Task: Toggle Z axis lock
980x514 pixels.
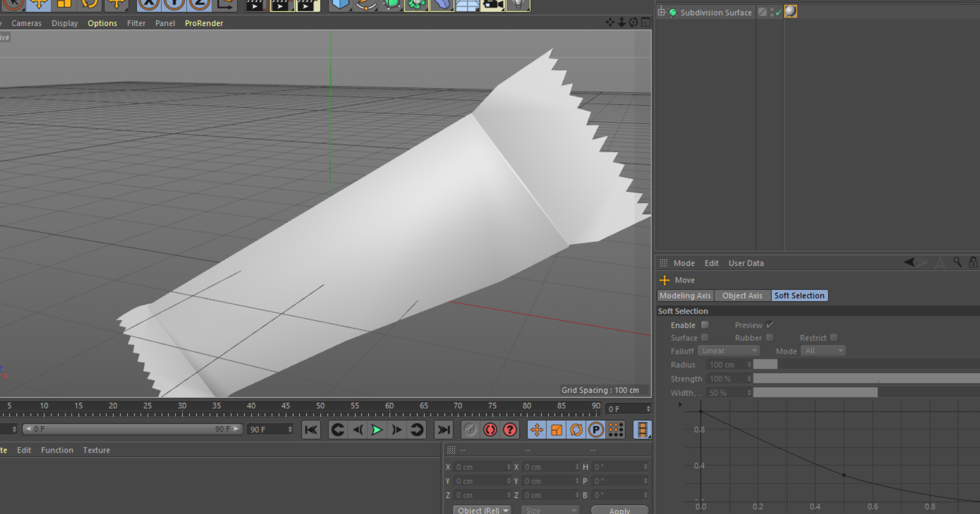Action: (199, 5)
